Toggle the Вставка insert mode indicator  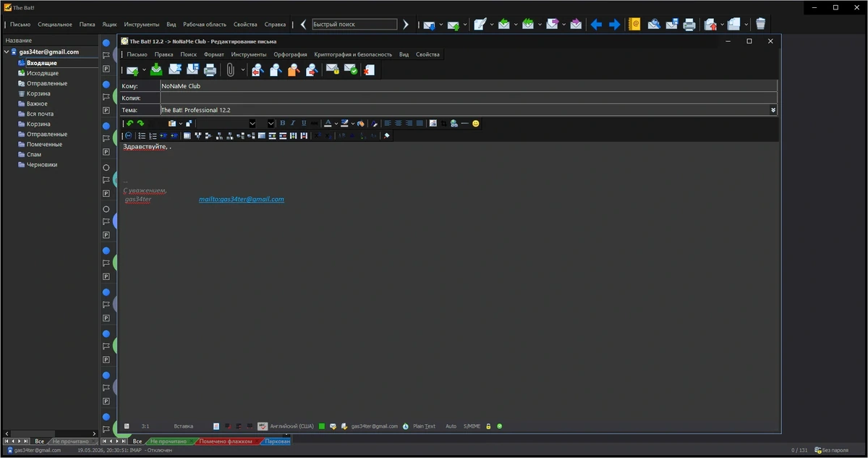(184, 426)
